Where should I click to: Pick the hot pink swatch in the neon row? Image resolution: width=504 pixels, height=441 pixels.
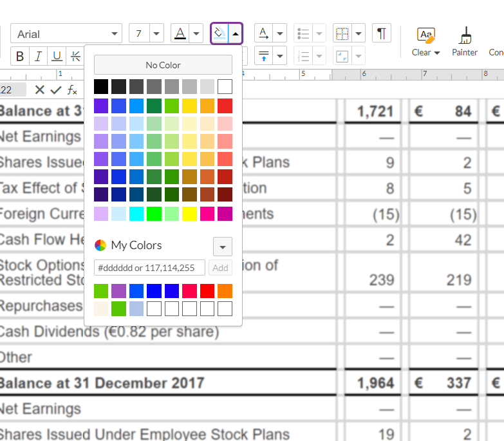207,214
